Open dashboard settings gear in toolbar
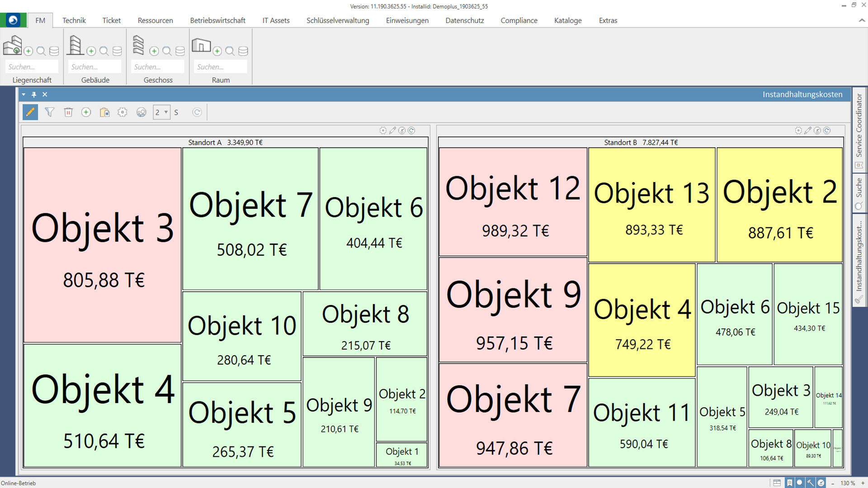Viewport: 868px width, 488px height. (x=123, y=112)
